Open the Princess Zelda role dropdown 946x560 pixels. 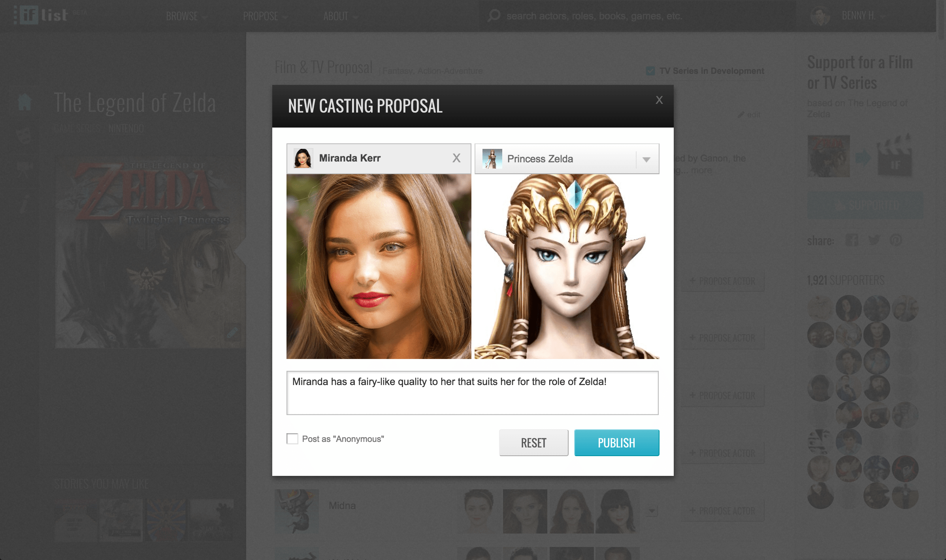pos(646,160)
